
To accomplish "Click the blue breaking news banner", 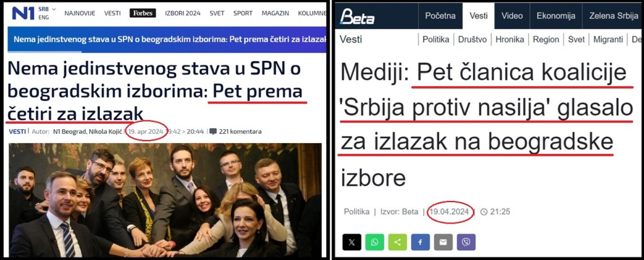I will [x=167, y=40].
